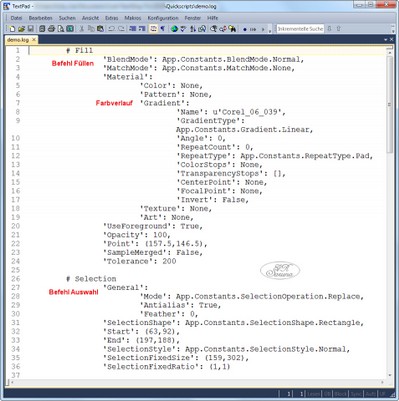Click the Inkrementelle Suche search field

click(x=300, y=29)
